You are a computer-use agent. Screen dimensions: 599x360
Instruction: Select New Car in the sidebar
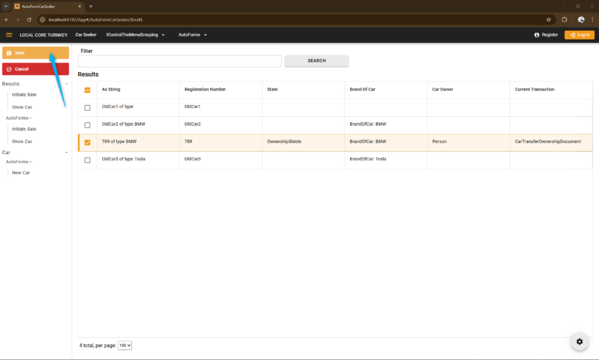21,173
